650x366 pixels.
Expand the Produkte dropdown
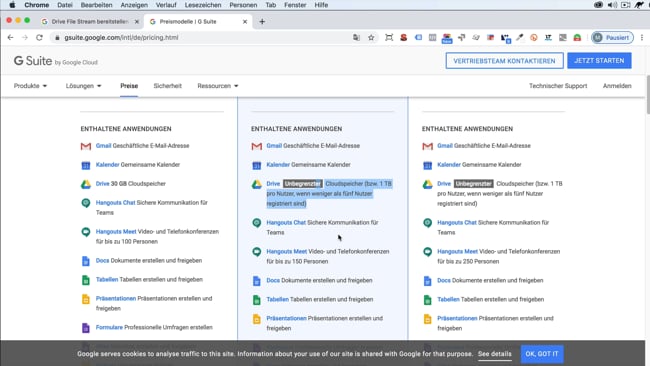click(30, 86)
